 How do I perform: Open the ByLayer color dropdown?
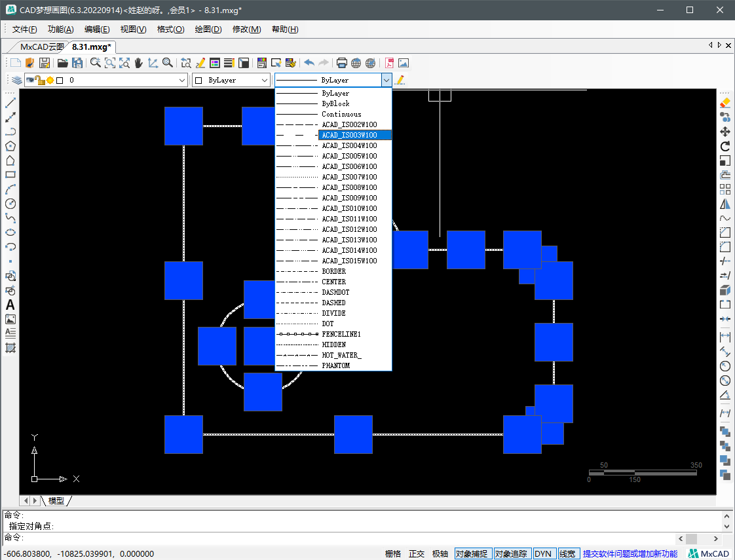[x=265, y=80]
